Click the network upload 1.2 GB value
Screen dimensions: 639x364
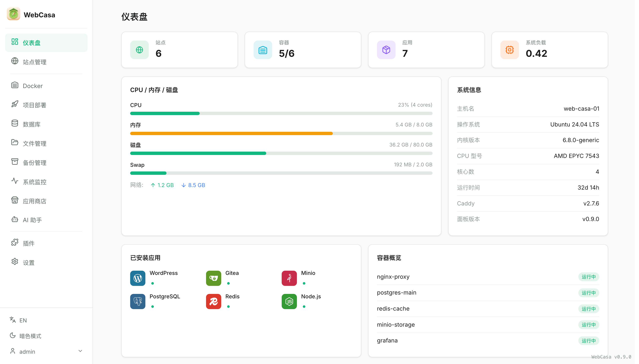tap(162, 185)
